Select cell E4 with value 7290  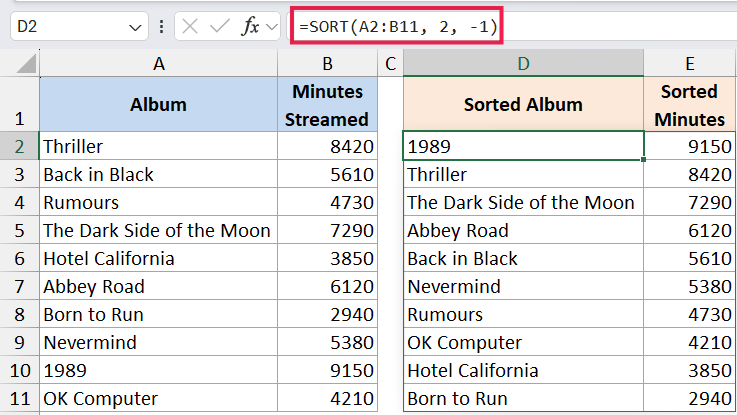(x=690, y=202)
